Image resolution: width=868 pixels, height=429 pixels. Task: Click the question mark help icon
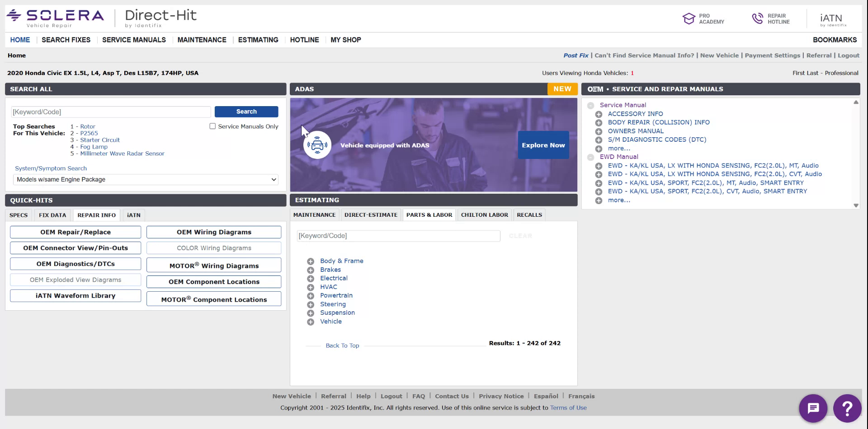[x=847, y=408]
